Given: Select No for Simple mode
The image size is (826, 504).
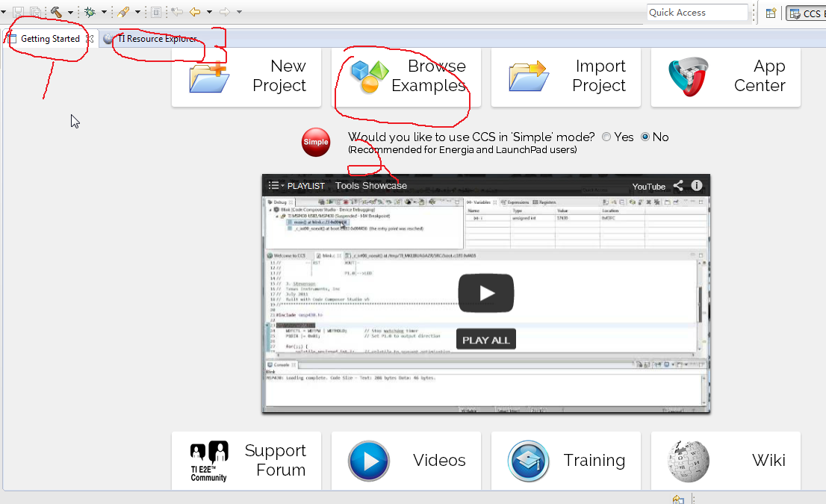Looking at the screenshot, I should tap(645, 137).
